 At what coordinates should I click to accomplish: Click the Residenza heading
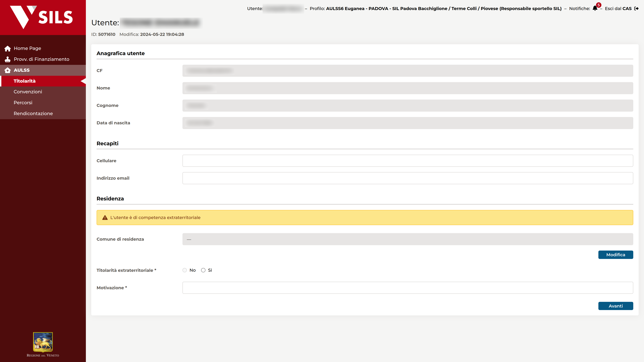(x=110, y=199)
